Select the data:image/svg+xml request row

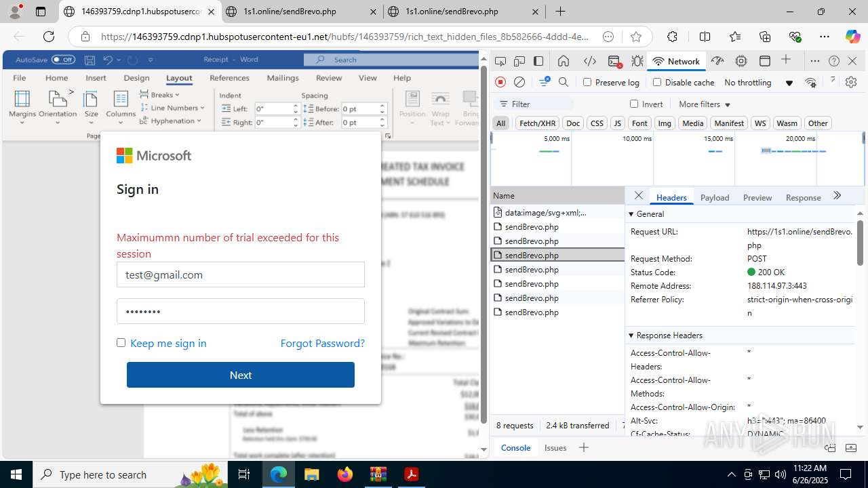coord(557,213)
